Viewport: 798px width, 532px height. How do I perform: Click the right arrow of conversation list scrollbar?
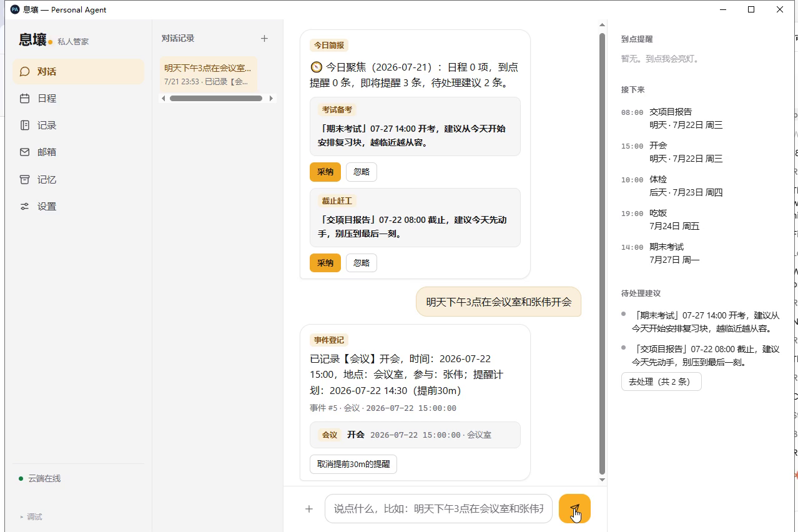point(271,99)
